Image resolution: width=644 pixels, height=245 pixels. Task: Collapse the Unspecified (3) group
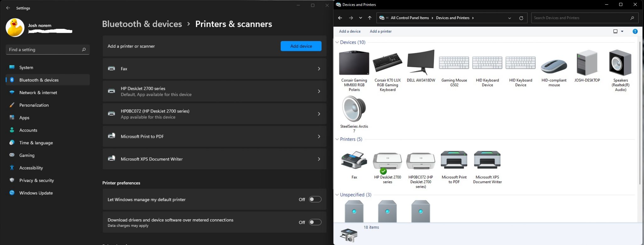[x=337, y=195]
